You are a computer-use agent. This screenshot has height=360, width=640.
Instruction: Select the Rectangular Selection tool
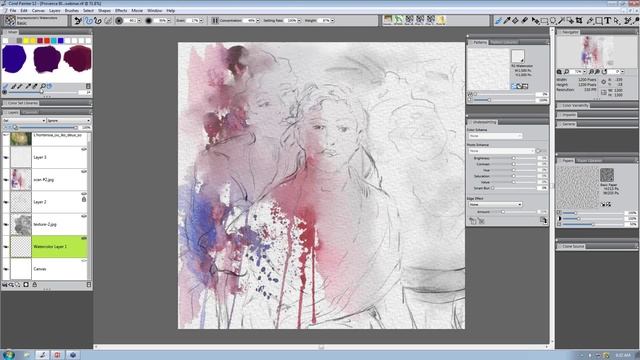pyautogui.click(x=544, y=20)
